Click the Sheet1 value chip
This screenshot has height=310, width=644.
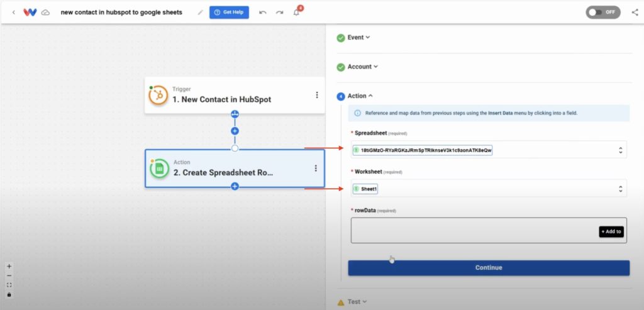pos(365,189)
